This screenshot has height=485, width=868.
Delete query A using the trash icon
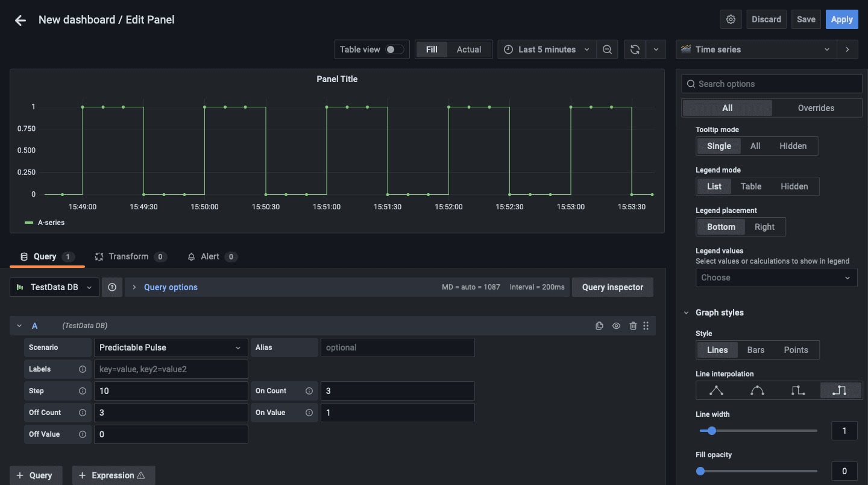tap(633, 326)
